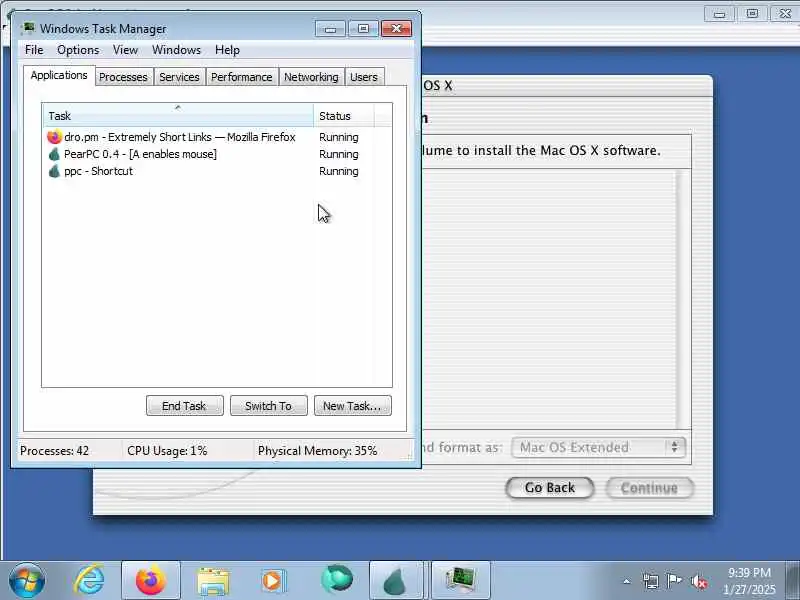
Task: Switch to the Services tab
Action: (x=179, y=77)
